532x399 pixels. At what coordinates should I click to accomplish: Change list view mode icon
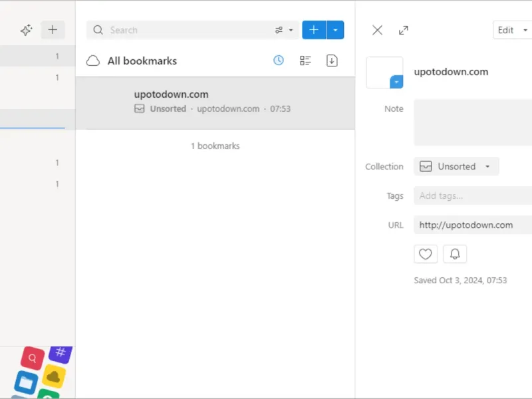(x=305, y=61)
